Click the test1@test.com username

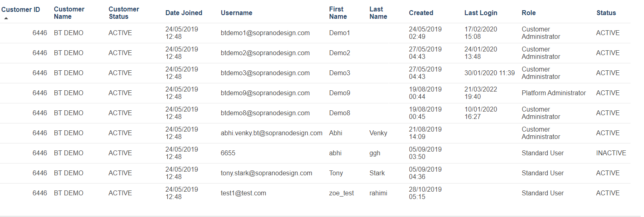coord(243,193)
